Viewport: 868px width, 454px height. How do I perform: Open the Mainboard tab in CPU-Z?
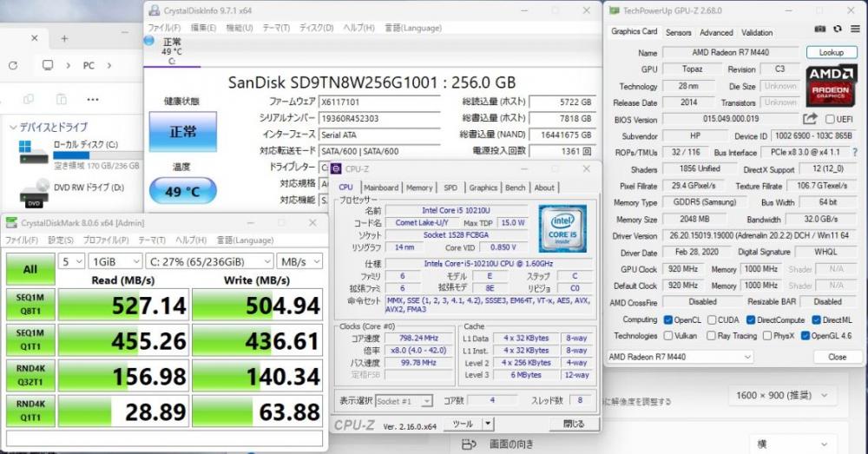click(x=381, y=188)
